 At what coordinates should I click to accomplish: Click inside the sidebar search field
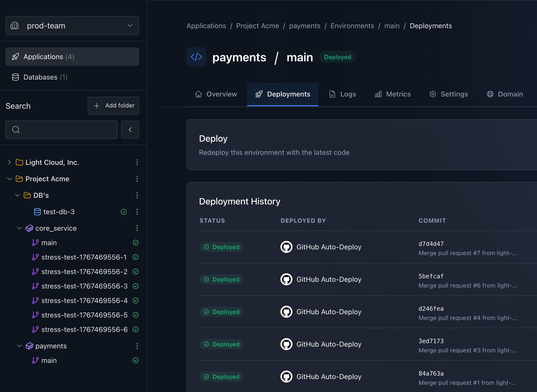tap(61, 129)
